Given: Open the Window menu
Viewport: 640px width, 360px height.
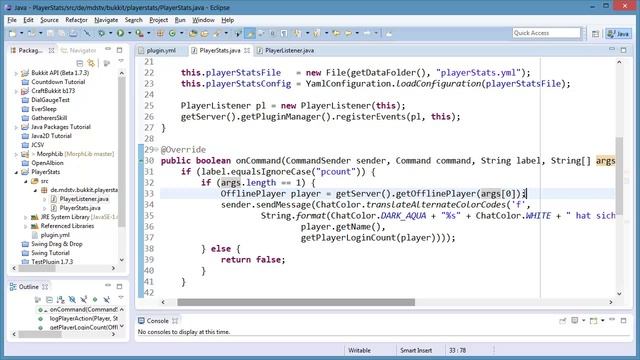Looking at the screenshot, I should 203,20.
